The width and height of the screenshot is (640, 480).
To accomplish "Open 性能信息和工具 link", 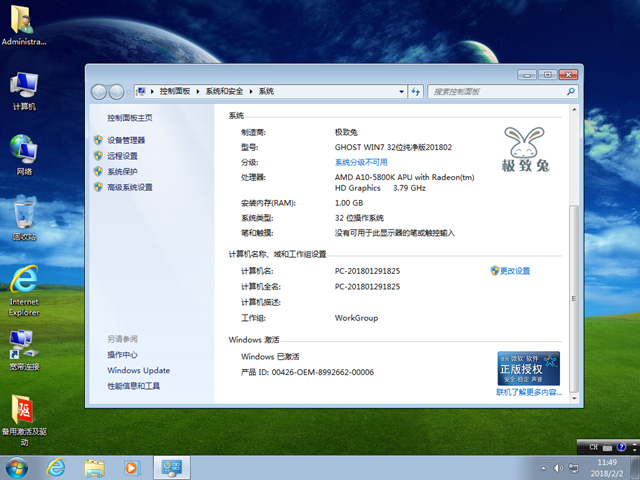I will click(x=133, y=386).
